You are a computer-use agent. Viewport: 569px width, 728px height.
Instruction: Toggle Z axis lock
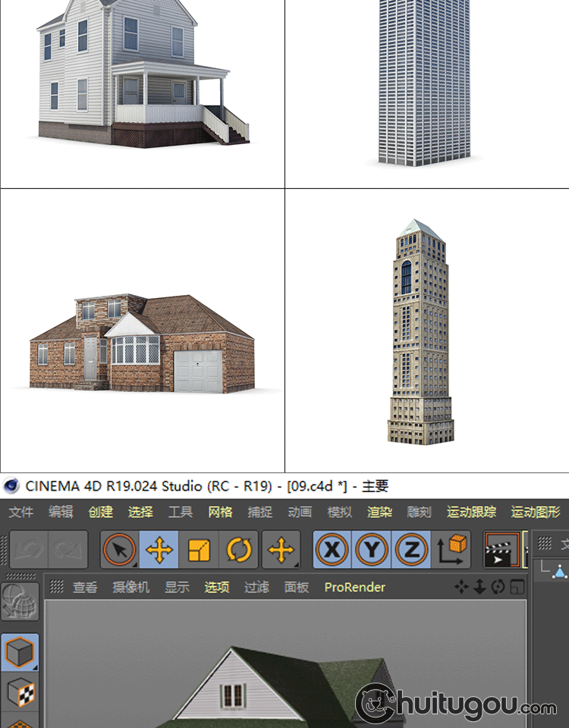pyautogui.click(x=412, y=550)
